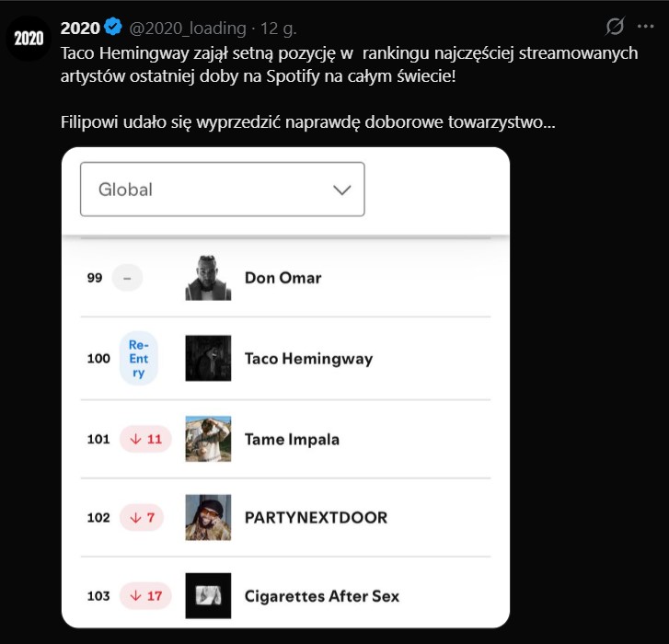
Task: Select the Taco Hemingway artist name
Action: pos(308,358)
